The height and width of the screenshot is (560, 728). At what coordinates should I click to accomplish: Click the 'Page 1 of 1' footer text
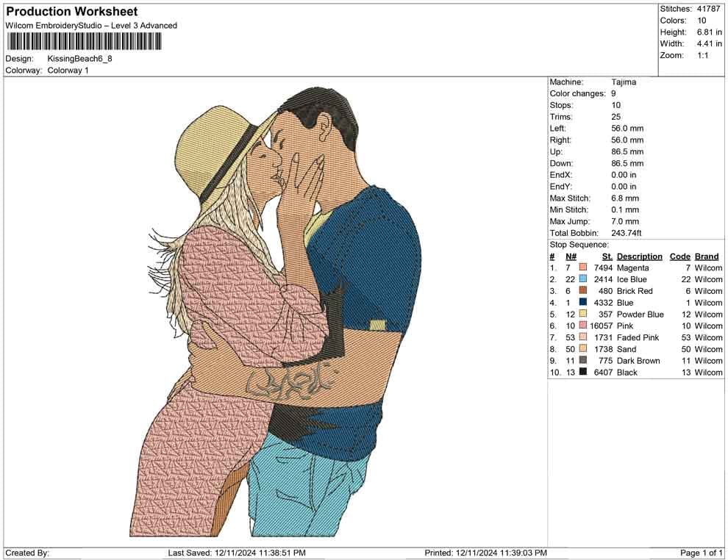701,553
